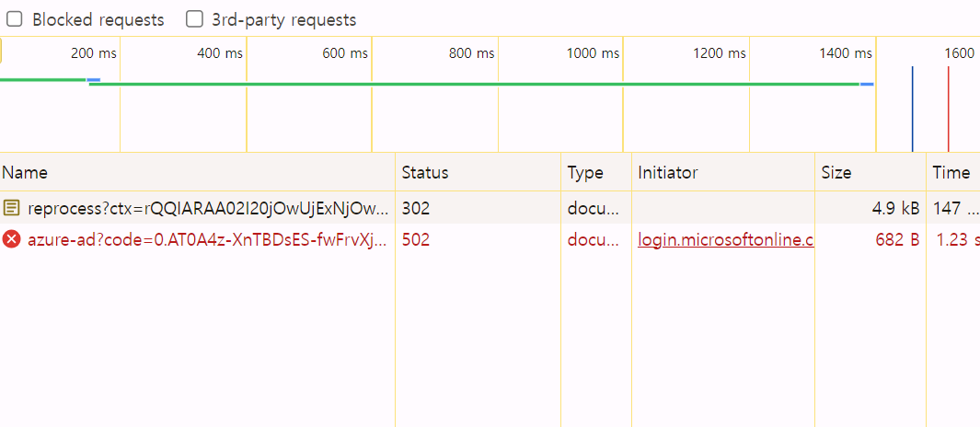The height and width of the screenshot is (427, 980).
Task: Sort by the Time column header
Action: click(953, 172)
